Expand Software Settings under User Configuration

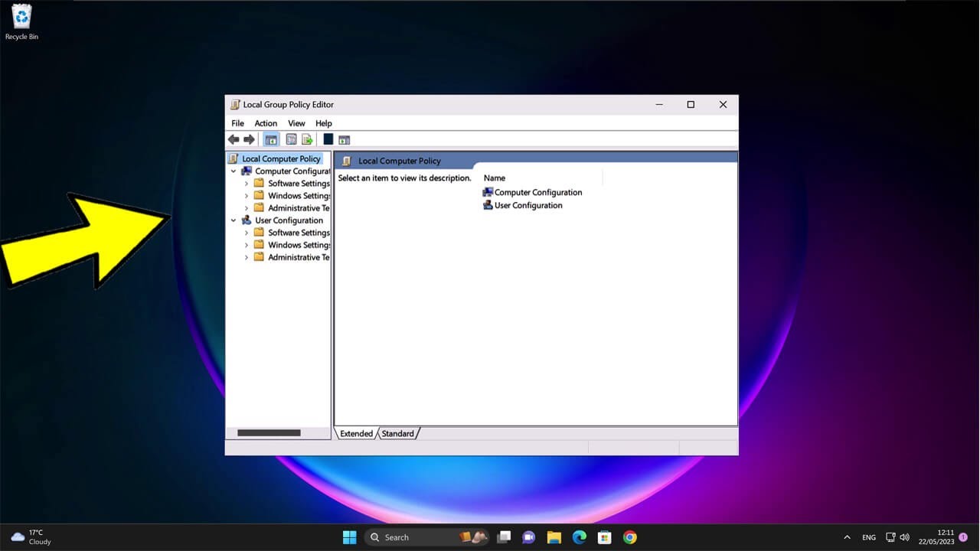[x=246, y=233]
